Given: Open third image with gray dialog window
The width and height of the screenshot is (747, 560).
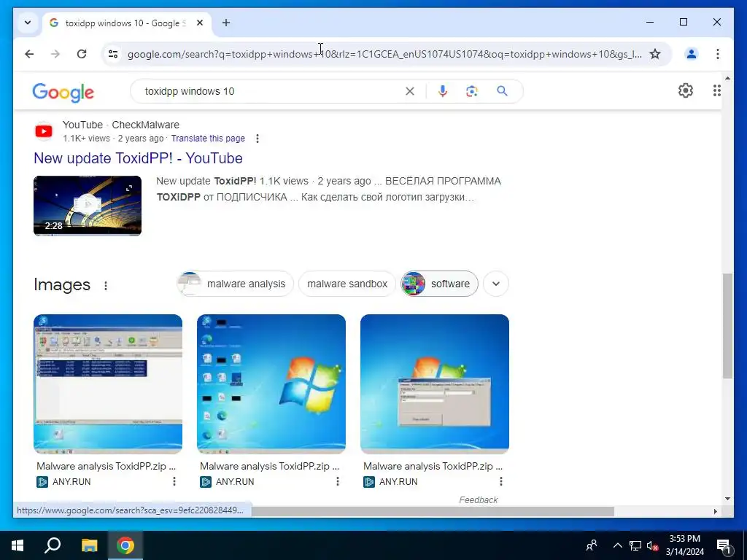Looking at the screenshot, I should pyautogui.click(x=435, y=384).
